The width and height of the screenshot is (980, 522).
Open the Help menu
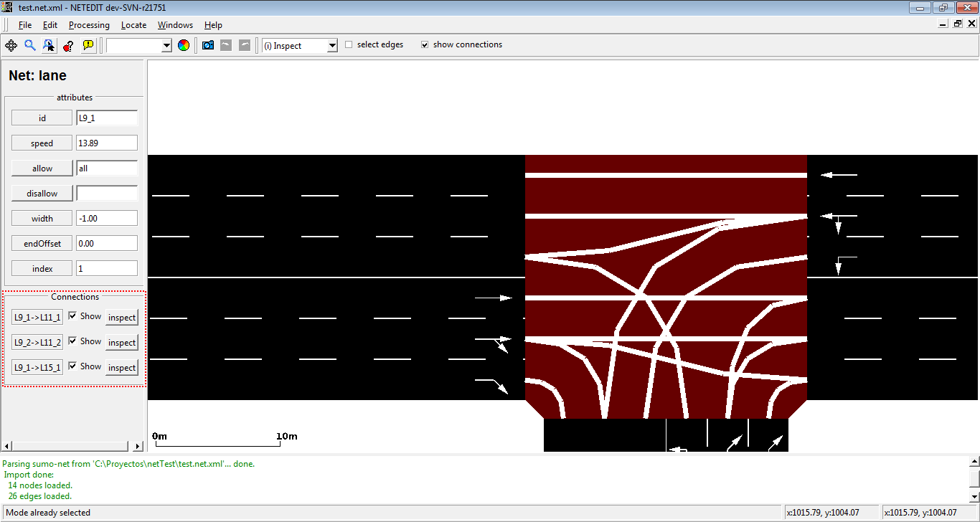pos(213,25)
